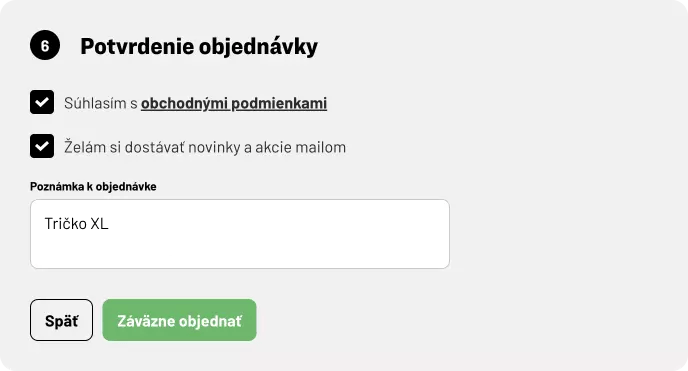Click the white checkmark beside Súhlasím

[42, 102]
